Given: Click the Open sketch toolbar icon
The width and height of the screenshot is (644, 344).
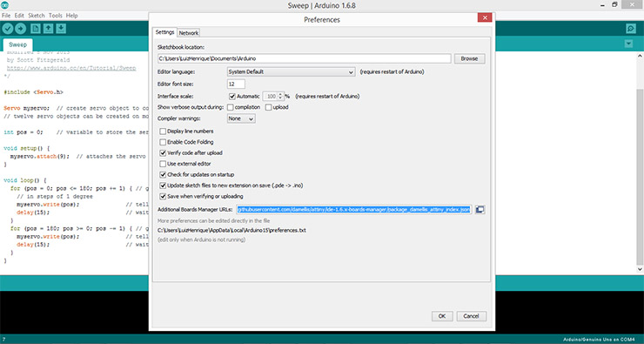Looking at the screenshot, I should coord(49,29).
